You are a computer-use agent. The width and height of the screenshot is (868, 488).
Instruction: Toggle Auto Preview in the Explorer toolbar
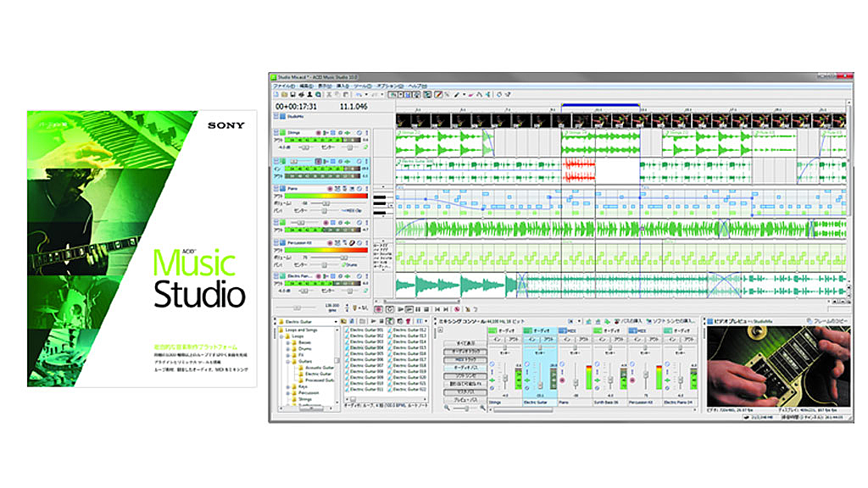[x=390, y=321]
